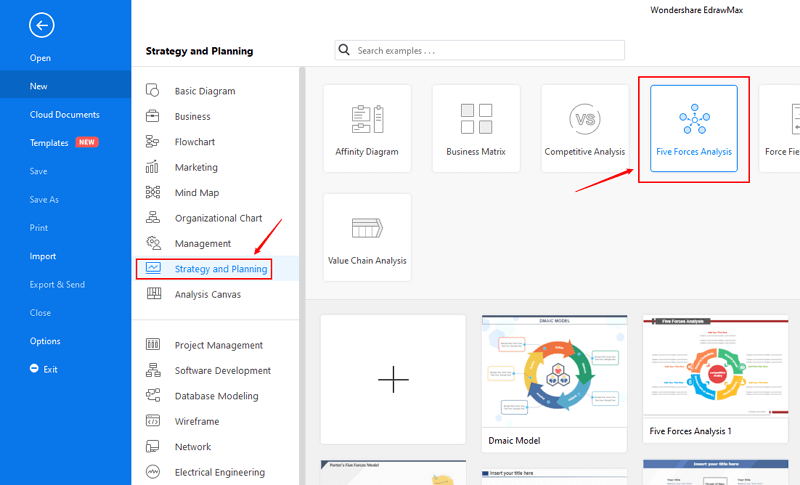Screen dimensions: 800x485
Task: Click the Marketing bar chart icon
Action: [x=153, y=167]
